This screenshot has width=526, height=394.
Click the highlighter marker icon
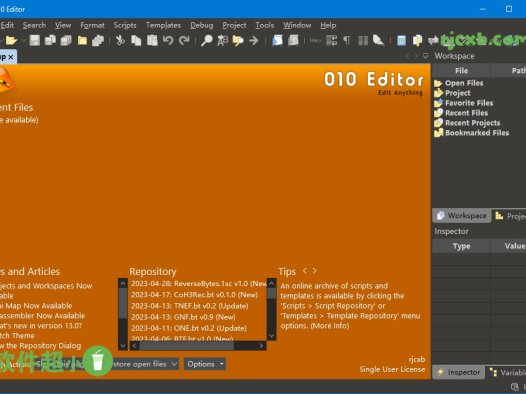378,40
